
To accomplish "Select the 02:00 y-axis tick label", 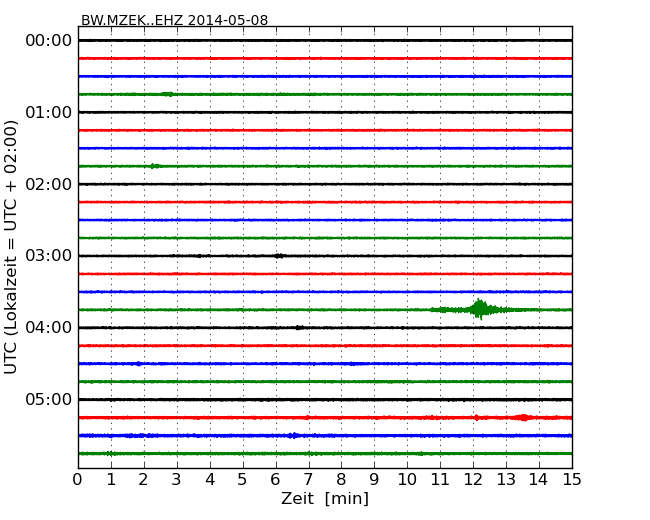I will coord(48,184).
